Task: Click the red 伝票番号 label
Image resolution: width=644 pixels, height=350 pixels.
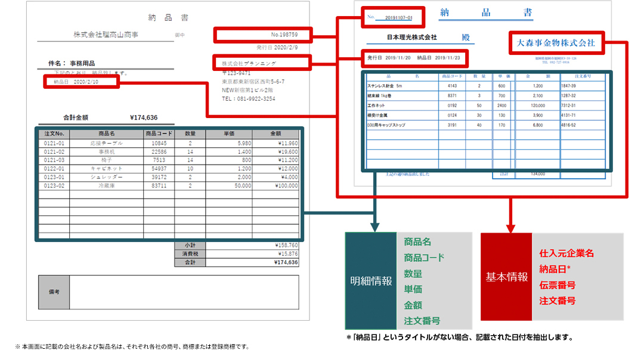Action: (557, 285)
